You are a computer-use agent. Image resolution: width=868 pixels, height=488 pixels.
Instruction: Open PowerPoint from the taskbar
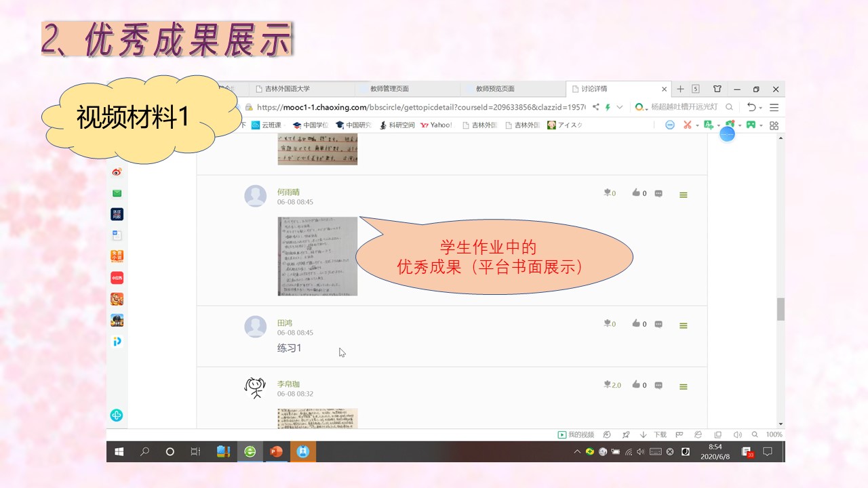point(276,451)
